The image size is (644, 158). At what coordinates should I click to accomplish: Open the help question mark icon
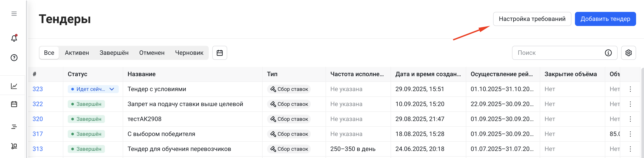(14, 58)
